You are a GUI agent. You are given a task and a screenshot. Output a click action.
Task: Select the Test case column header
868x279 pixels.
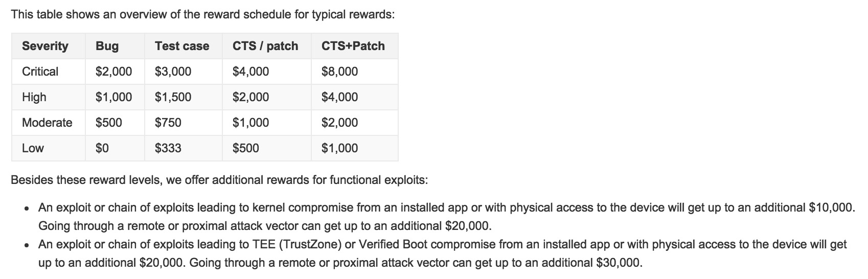pos(182,46)
